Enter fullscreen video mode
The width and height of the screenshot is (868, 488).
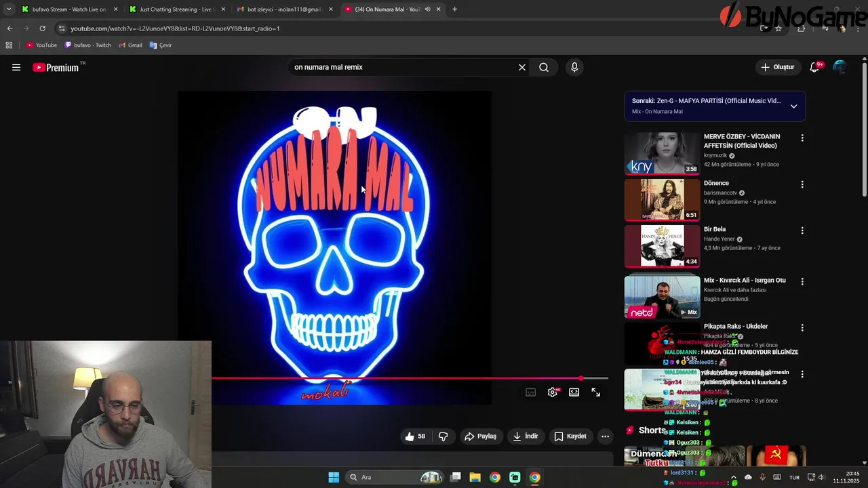pyautogui.click(x=596, y=392)
